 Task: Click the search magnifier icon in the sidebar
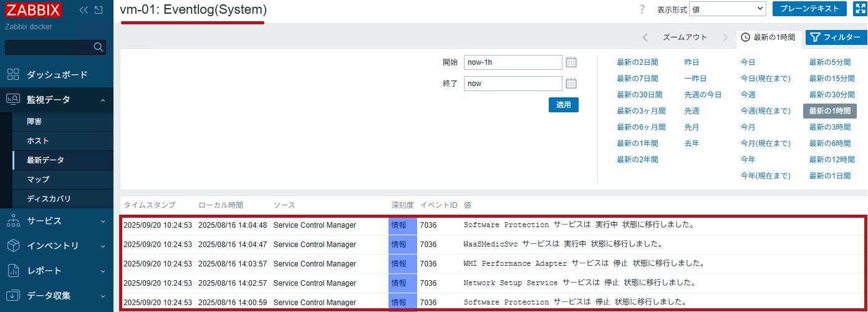tap(98, 47)
